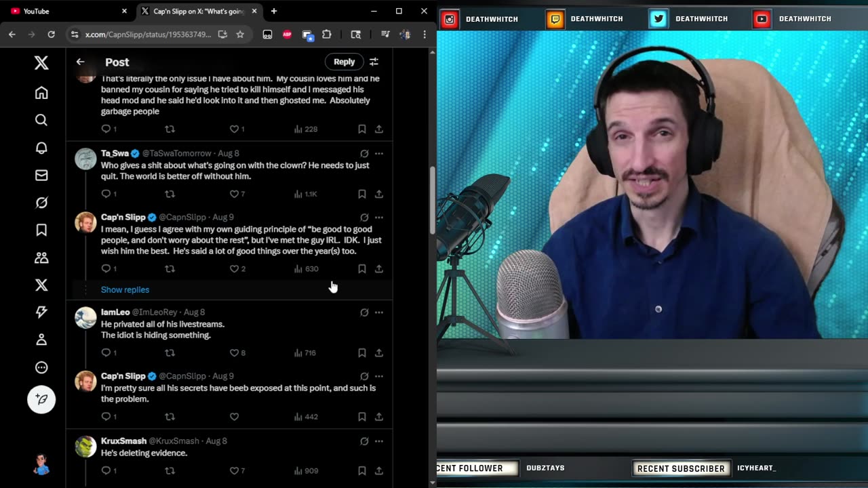Go to X Home in sidebar

point(41,93)
